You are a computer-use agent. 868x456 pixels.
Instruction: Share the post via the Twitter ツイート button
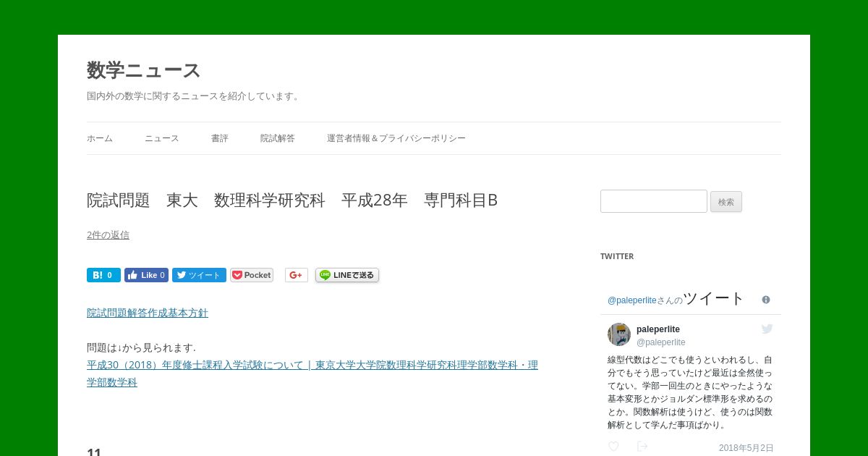coord(199,275)
